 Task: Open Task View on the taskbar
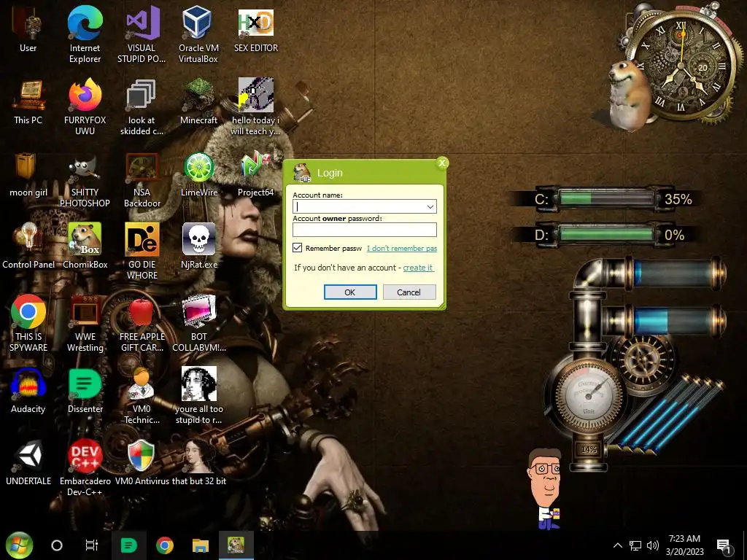[91, 545]
